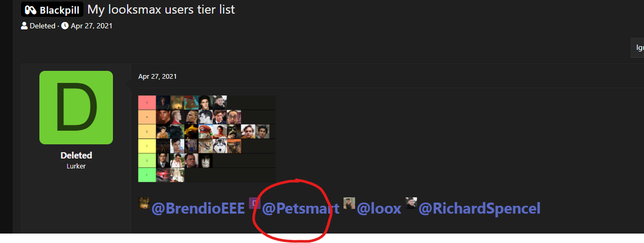Image resolution: width=644 pixels, height=243 pixels.
Task: Click the small avatar before @BrendioEEE
Action: click(143, 204)
